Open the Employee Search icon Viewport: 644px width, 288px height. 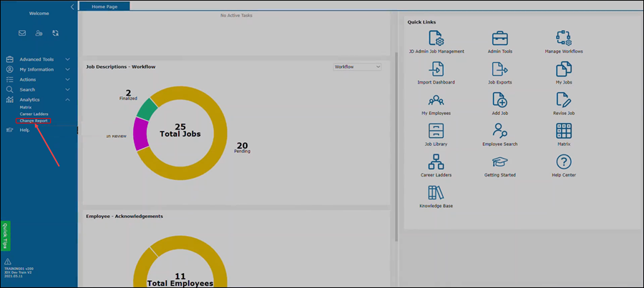499,131
